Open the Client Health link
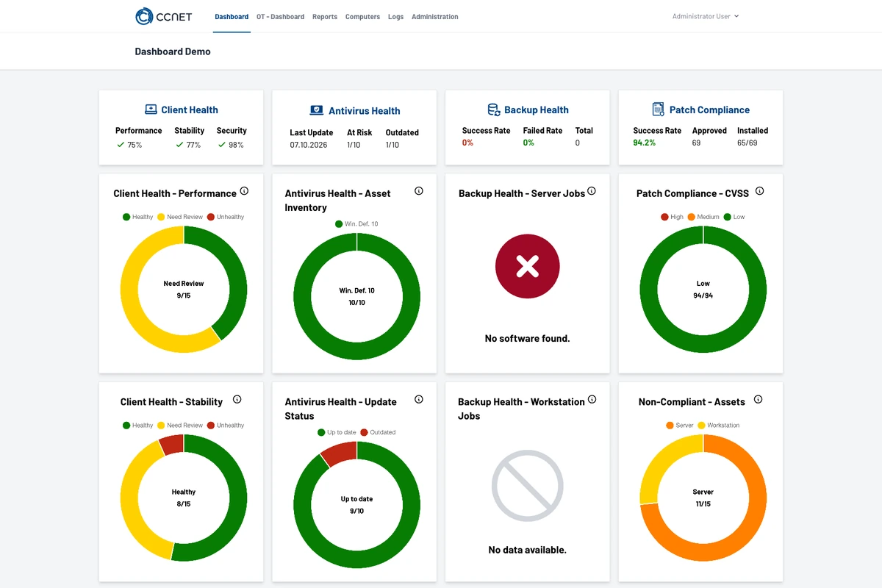 click(x=190, y=110)
